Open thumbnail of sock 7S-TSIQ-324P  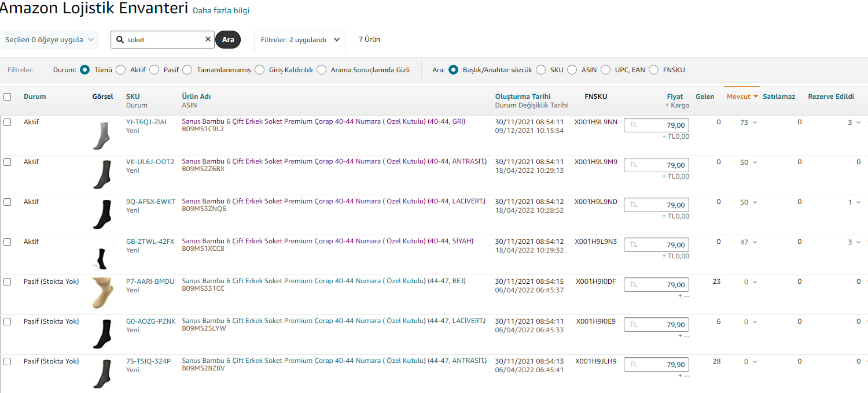coord(102,374)
